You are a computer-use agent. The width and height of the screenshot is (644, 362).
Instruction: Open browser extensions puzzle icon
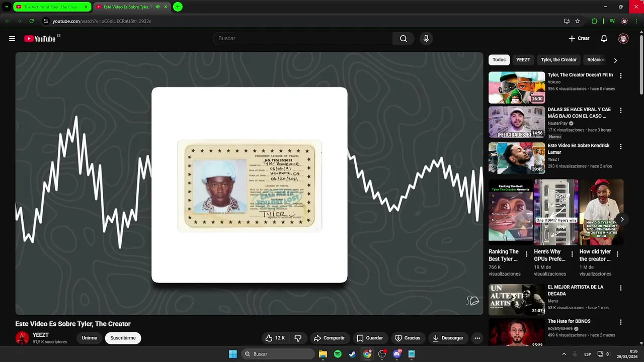pos(595,21)
